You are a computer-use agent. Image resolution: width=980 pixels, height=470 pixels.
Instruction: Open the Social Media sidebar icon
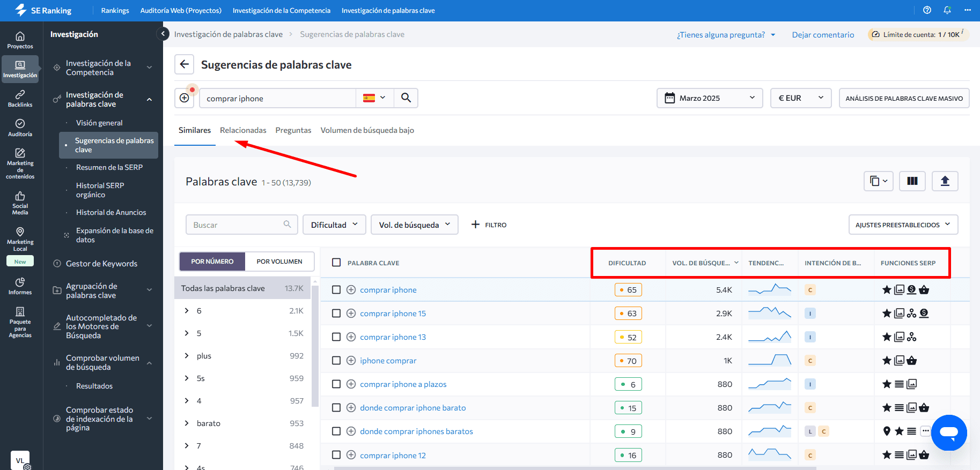(20, 203)
